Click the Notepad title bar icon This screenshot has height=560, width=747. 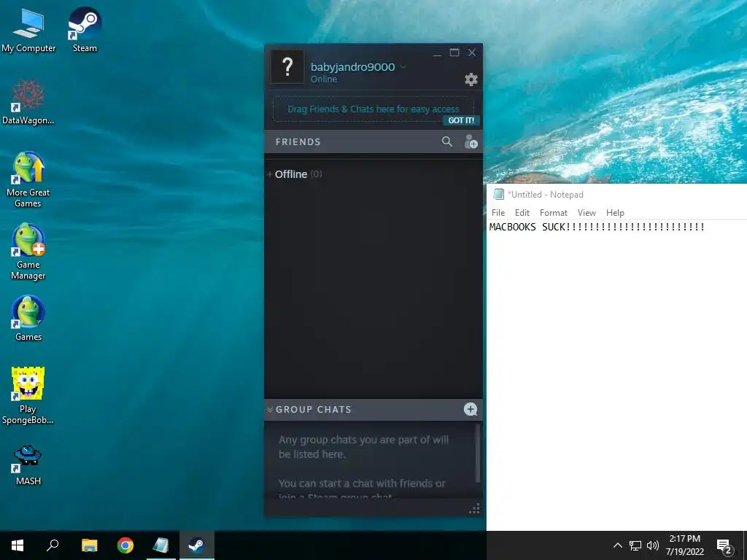point(498,194)
